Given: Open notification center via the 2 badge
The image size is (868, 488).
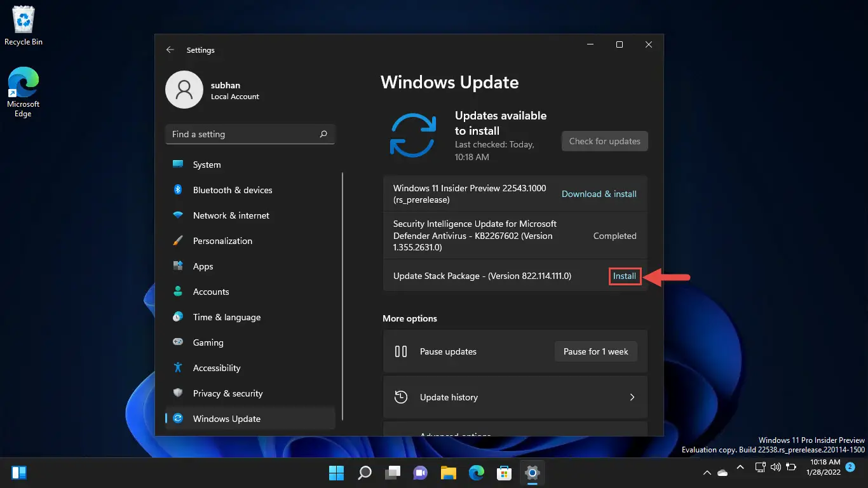Looking at the screenshot, I should pos(850,467).
